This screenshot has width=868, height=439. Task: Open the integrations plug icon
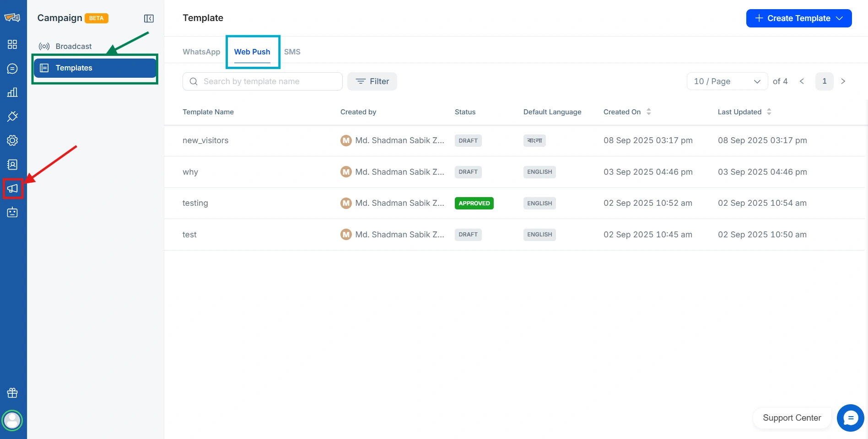coord(12,116)
